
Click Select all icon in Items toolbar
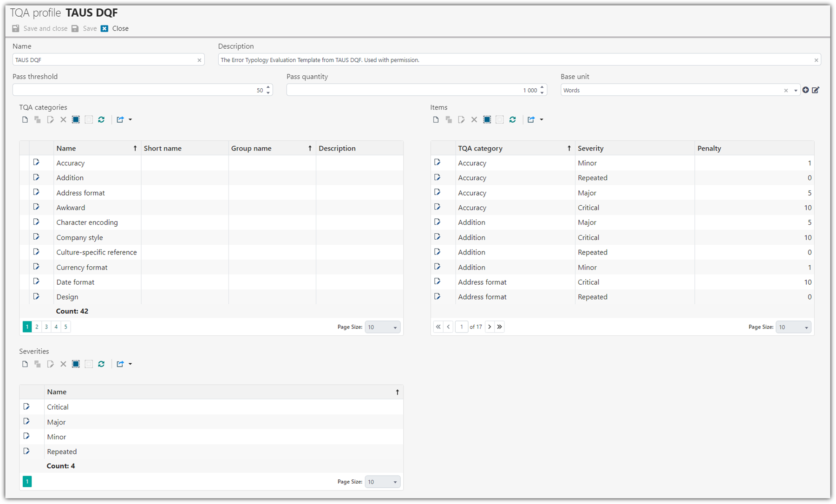487,120
